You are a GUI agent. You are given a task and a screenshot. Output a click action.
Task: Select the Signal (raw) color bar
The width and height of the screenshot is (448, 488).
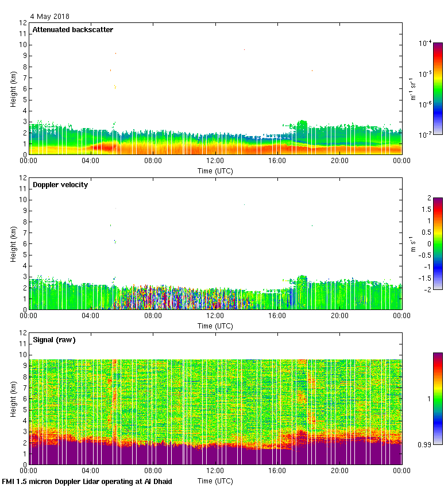[x=438, y=398]
